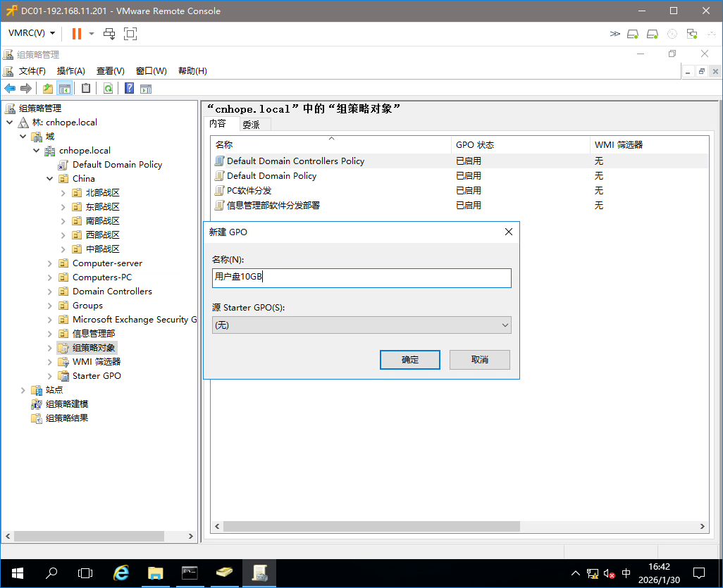Sort list by the 名称 column header
Screen dimensions: 723x588
click(x=331, y=144)
